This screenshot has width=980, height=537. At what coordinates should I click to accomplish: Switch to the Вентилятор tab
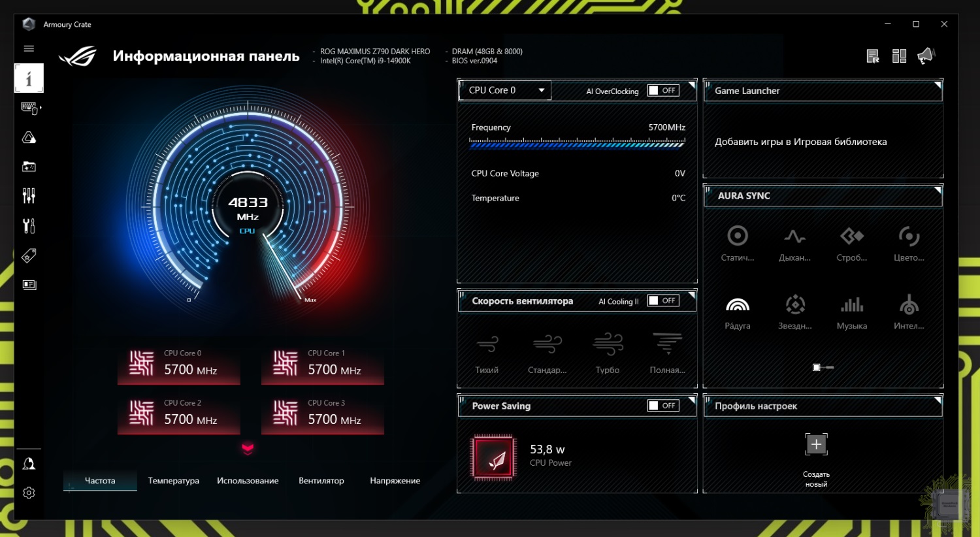point(321,481)
